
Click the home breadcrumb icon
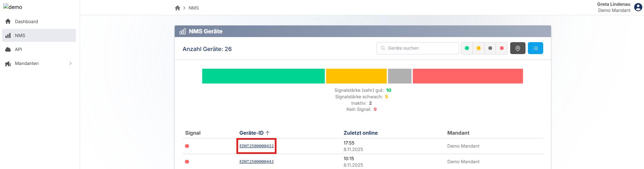tap(177, 8)
